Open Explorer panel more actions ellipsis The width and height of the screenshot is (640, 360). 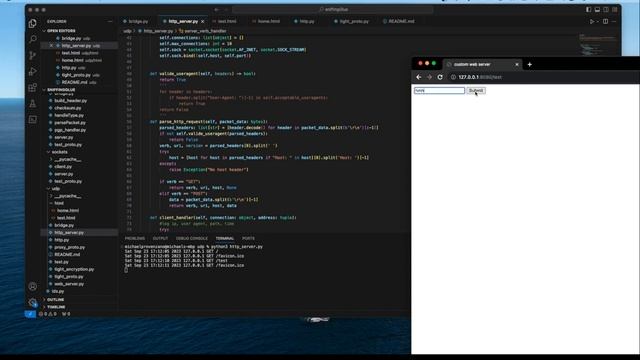click(x=110, y=21)
